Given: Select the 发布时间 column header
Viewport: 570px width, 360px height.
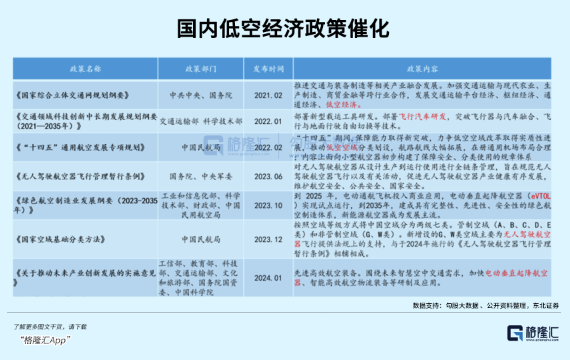Looking at the screenshot, I should pyautogui.click(x=268, y=69).
